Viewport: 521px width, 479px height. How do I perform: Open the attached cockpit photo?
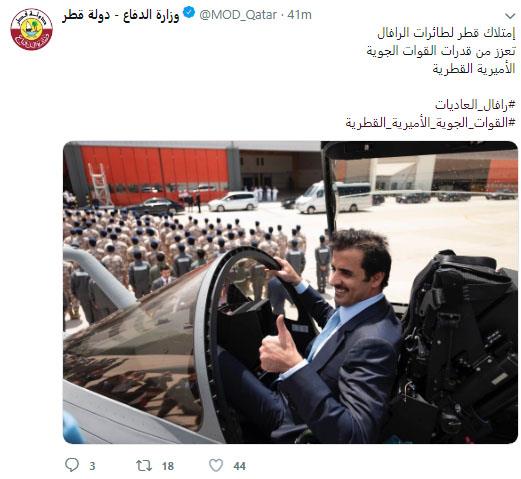290,292
